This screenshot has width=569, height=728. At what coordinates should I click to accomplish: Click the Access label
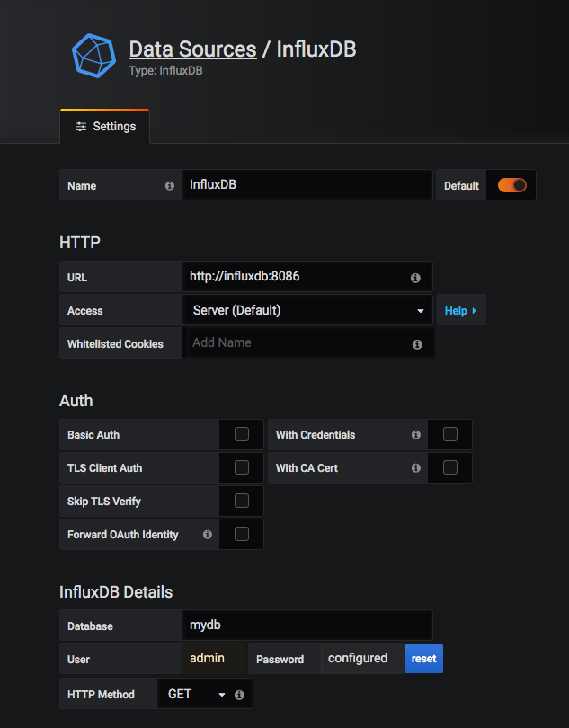(85, 311)
